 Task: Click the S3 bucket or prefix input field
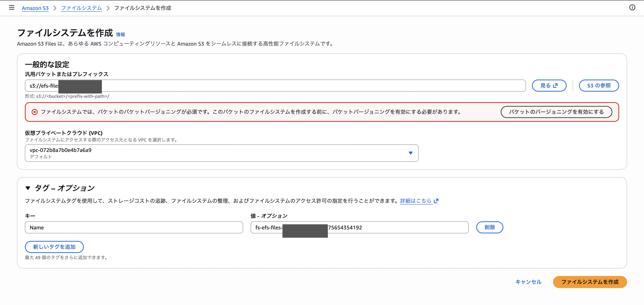[x=275, y=86]
